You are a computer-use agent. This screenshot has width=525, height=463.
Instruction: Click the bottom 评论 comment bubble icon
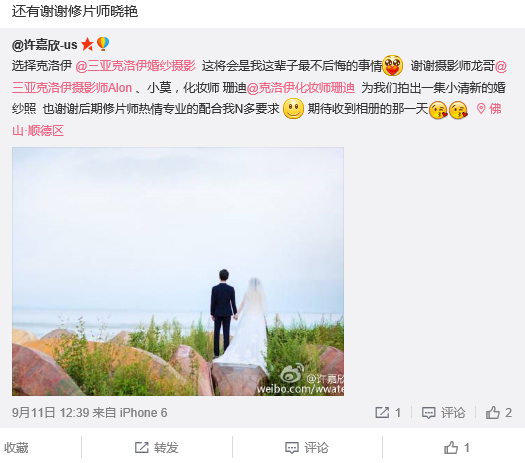292,448
